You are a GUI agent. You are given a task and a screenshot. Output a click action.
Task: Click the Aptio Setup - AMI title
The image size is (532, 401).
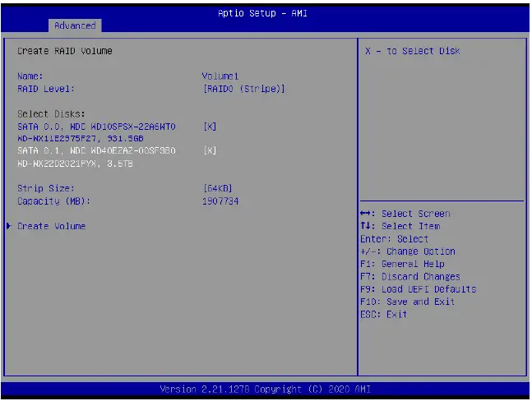coord(262,13)
